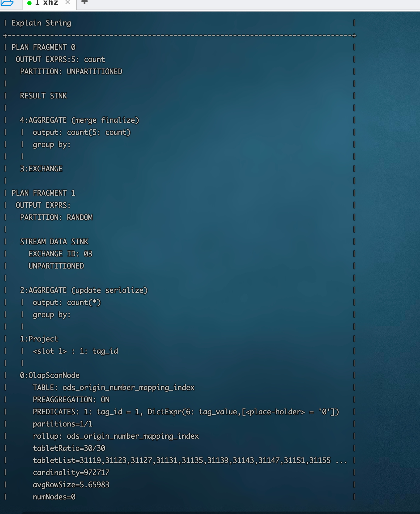Click the '1:Project' node line
Viewport: 420px width, 514px height.
pos(39,339)
